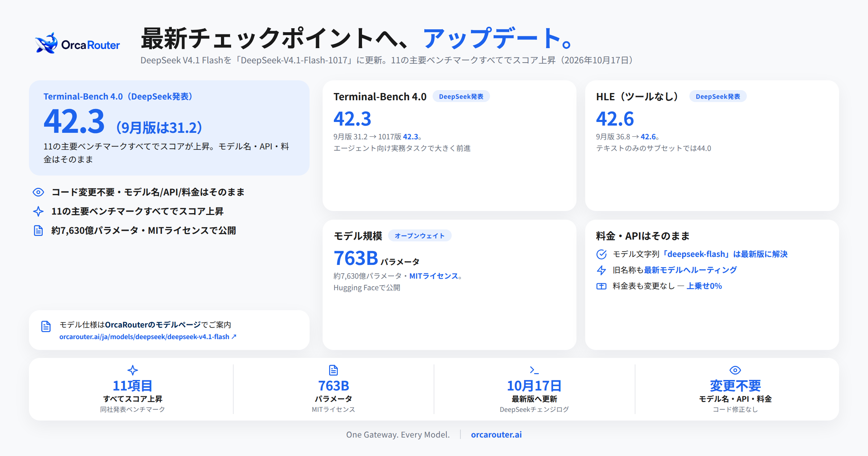Click the 上乗せ0% link text

(704, 286)
